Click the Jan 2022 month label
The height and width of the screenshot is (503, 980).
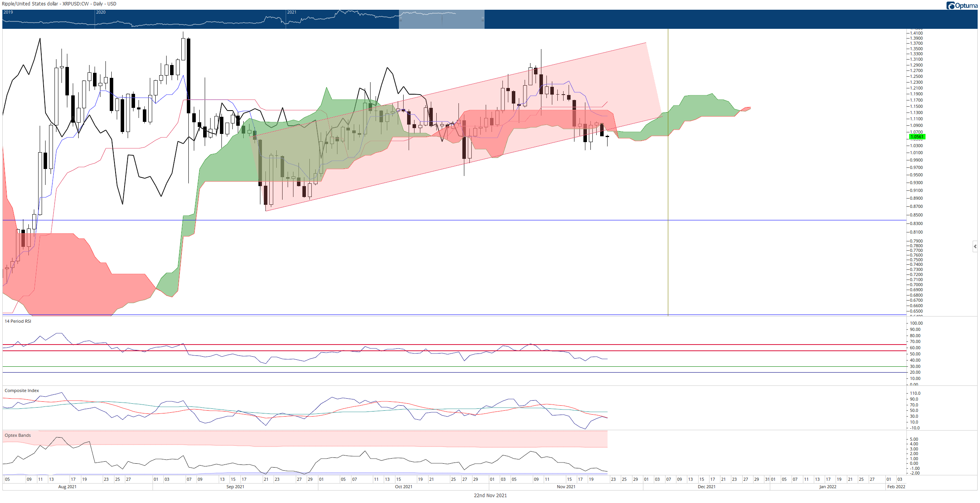tap(828, 487)
